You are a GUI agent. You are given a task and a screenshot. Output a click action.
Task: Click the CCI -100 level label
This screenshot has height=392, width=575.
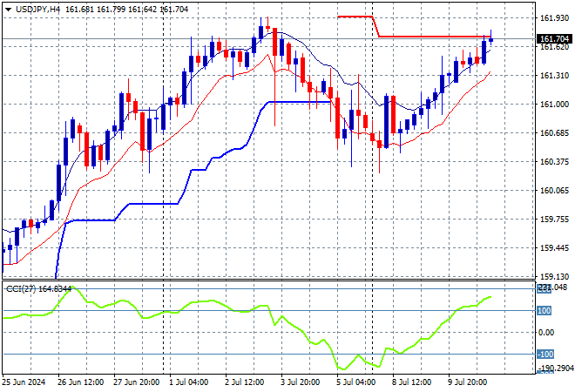(x=545, y=355)
